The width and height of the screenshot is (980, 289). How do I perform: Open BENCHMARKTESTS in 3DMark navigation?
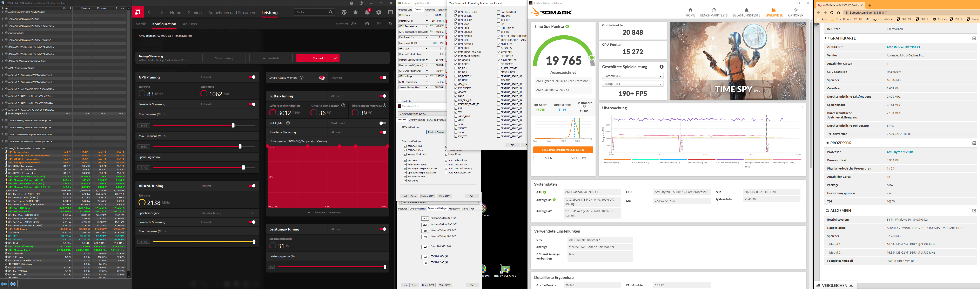(x=714, y=13)
